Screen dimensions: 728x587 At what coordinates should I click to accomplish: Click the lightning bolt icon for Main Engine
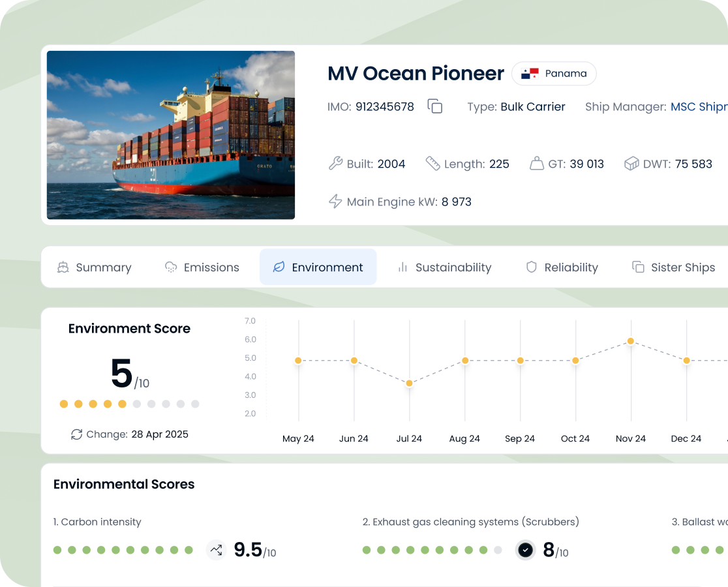[x=335, y=202]
